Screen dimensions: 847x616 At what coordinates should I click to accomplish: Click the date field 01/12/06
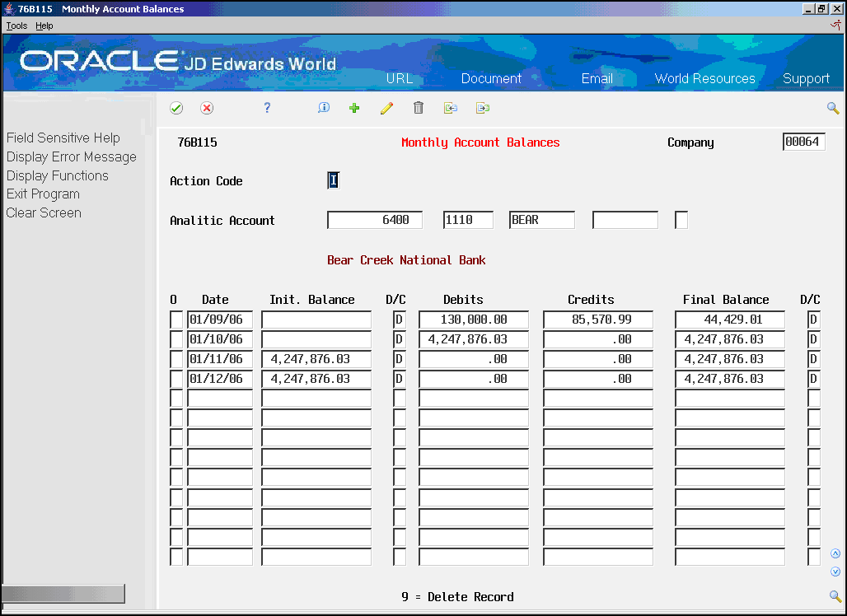220,379
